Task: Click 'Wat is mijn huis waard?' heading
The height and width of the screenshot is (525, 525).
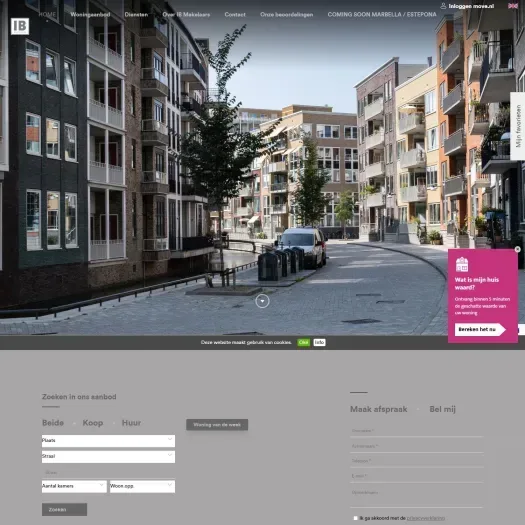Action: (477, 283)
